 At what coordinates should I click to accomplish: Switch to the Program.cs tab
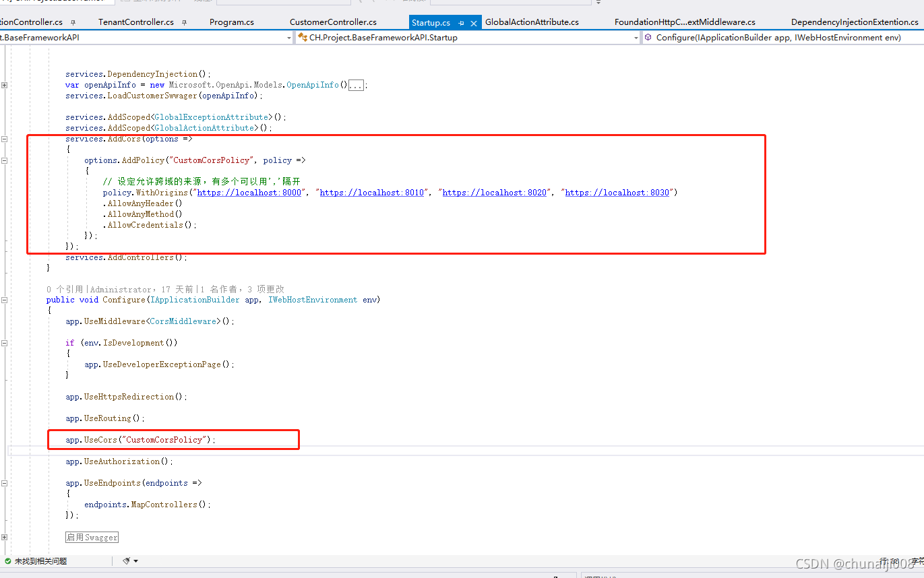click(x=231, y=22)
